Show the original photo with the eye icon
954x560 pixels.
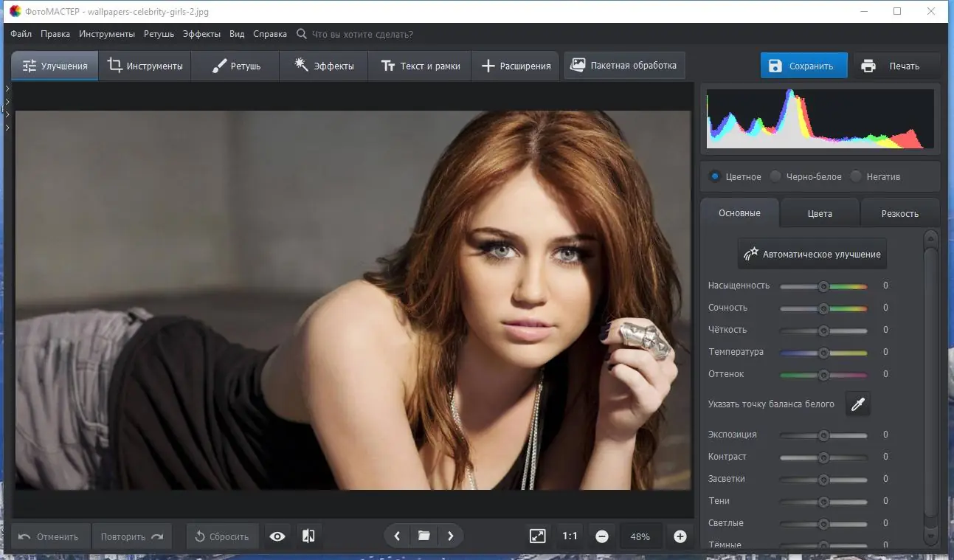click(x=277, y=536)
